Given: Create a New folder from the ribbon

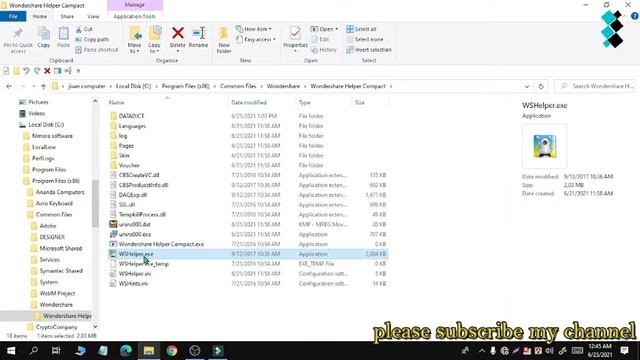Looking at the screenshot, I should coord(224,40).
